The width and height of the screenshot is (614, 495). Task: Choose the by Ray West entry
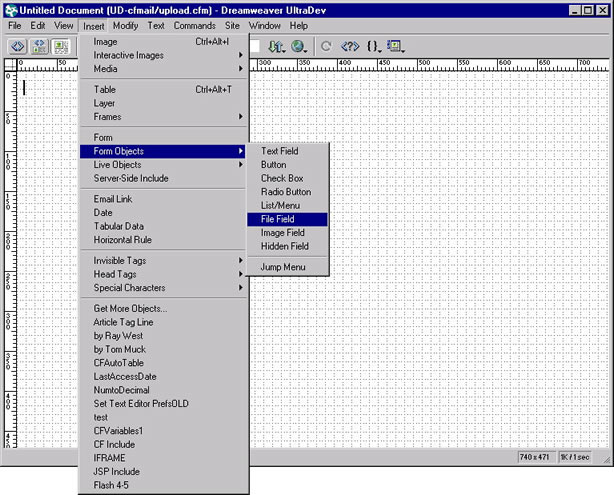coord(163,336)
